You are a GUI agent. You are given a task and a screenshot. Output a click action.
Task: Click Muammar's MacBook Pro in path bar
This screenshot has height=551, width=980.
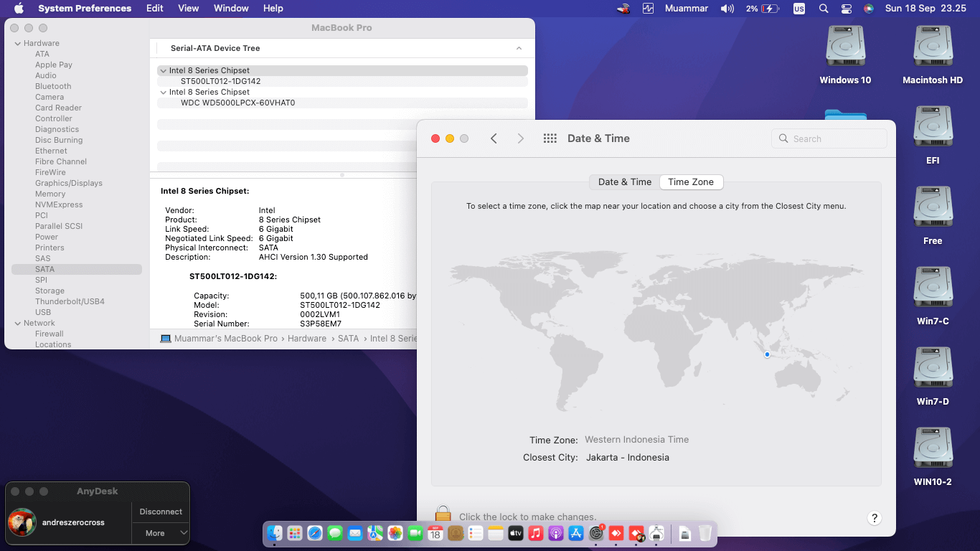pyautogui.click(x=225, y=339)
